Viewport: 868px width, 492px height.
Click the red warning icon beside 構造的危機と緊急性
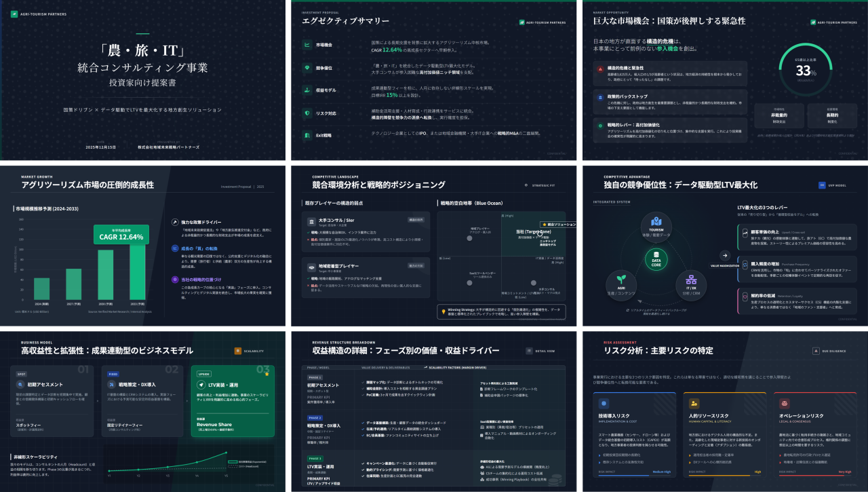(x=600, y=69)
